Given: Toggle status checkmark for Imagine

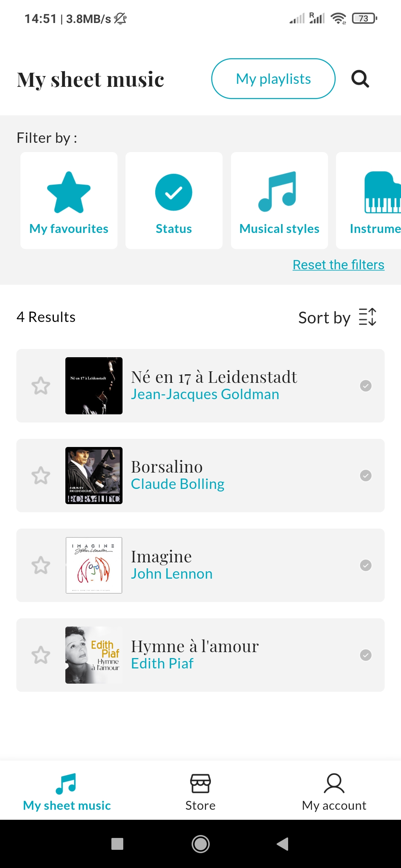Looking at the screenshot, I should click(366, 565).
